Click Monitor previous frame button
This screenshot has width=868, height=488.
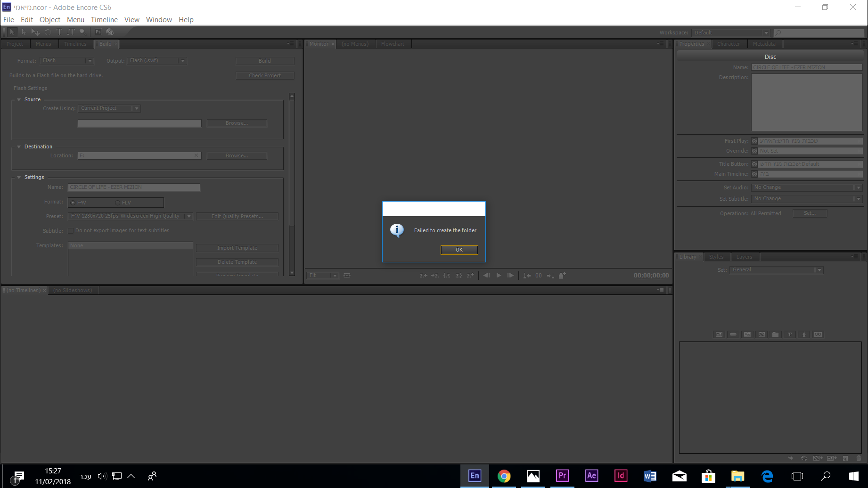[x=487, y=276]
